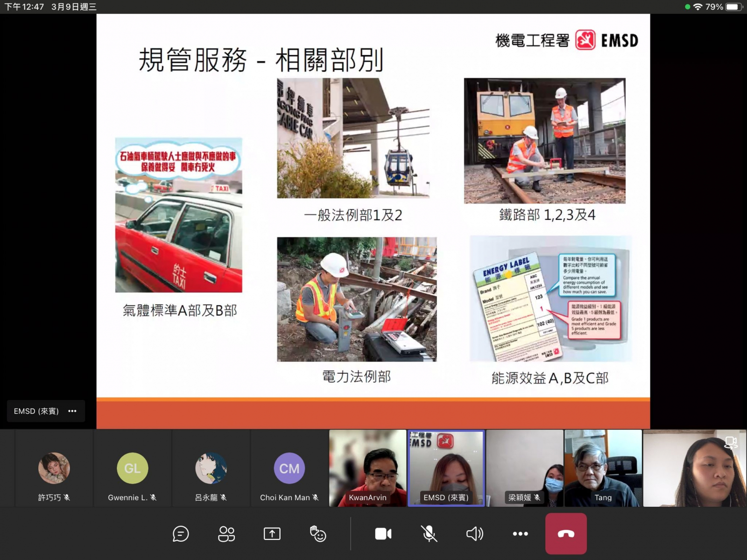Image resolution: width=747 pixels, height=560 pixels.
Task: Tap the CM avatar for Choi Kan Man
Action: point(289,468)
